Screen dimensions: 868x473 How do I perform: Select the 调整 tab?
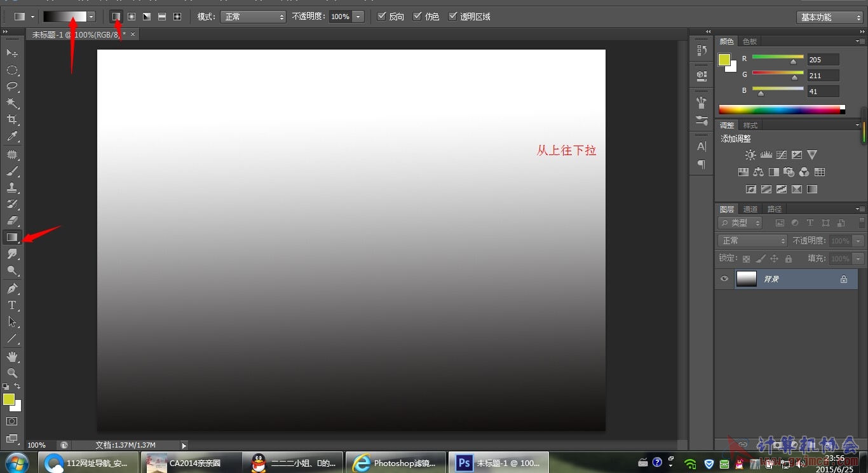click(727, 125)
